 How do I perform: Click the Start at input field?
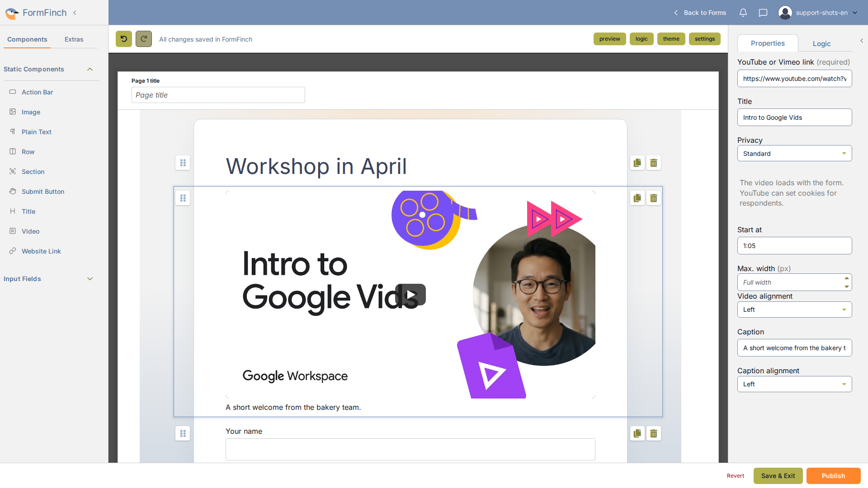tap(794, 246)
